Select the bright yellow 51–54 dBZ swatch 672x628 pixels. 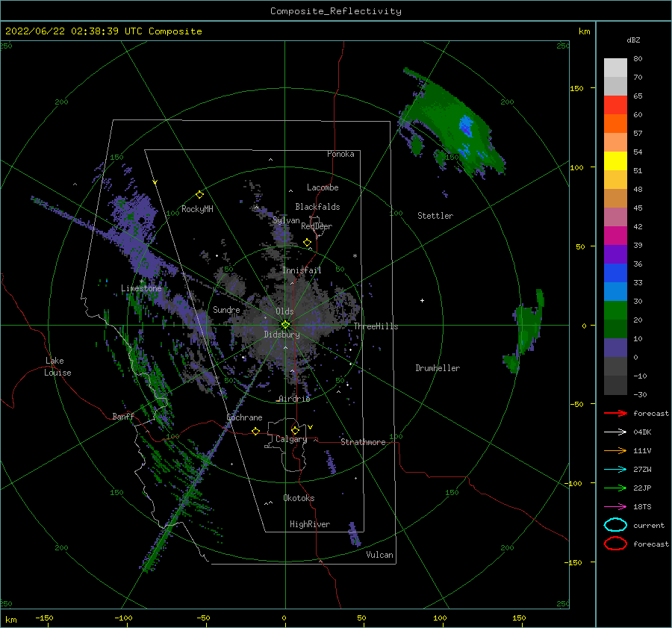pos(615,161)
